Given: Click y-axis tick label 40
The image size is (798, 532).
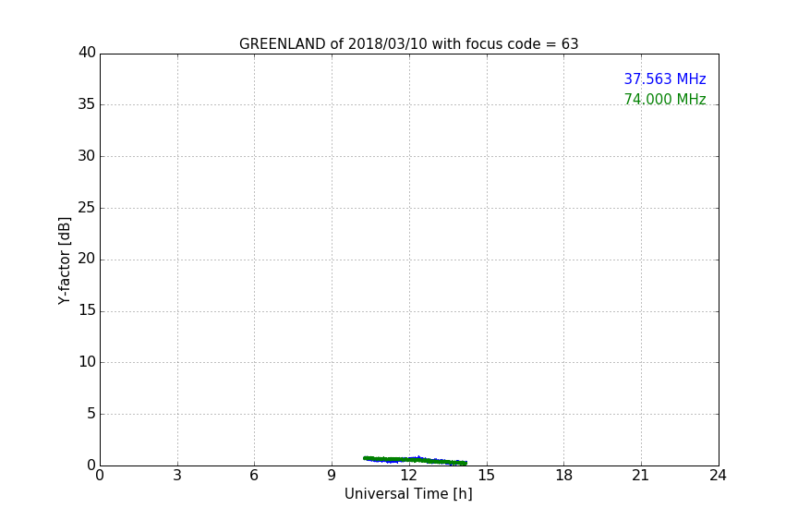Looking at the screenshot, I should pos(87,53).
